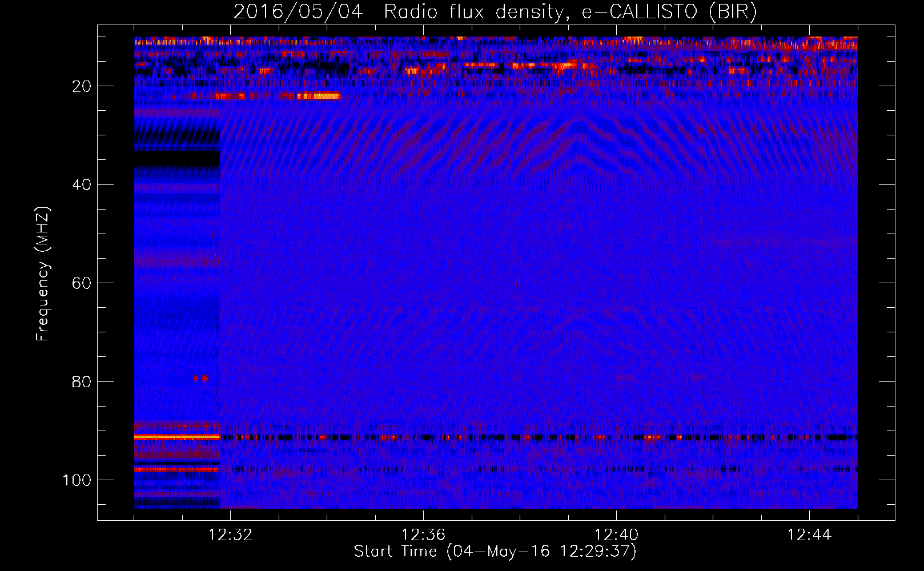This screenshot has height=571, width=924.
Task: Click the 40 frequency tick label
Action: pyautogui.click(x=82, y=185)
